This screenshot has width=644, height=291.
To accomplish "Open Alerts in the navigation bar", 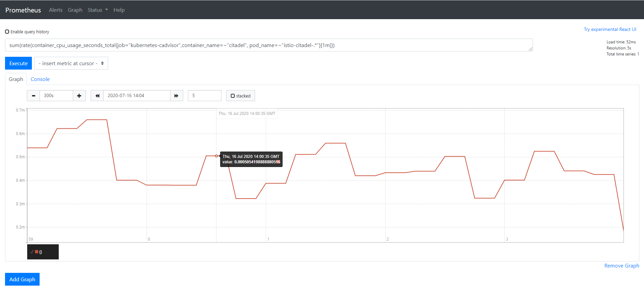I will (56, 10).
